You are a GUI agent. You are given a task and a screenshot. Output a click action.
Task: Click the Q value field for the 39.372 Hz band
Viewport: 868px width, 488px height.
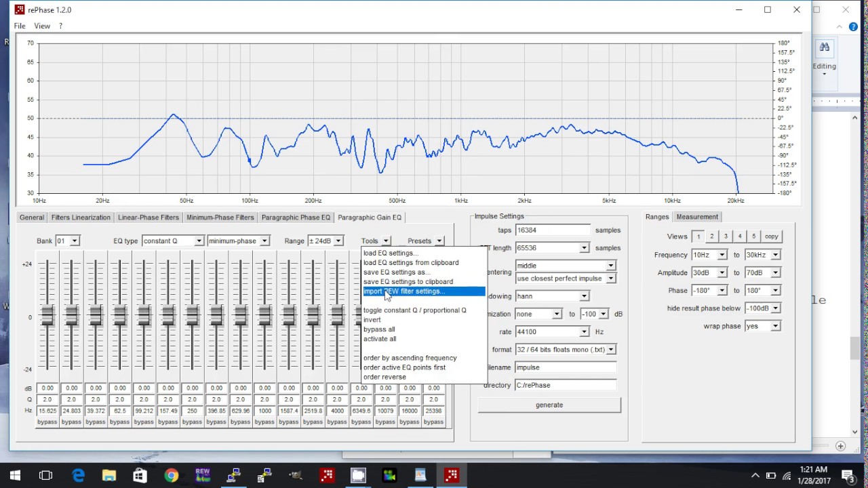click(x=96, y=400)
